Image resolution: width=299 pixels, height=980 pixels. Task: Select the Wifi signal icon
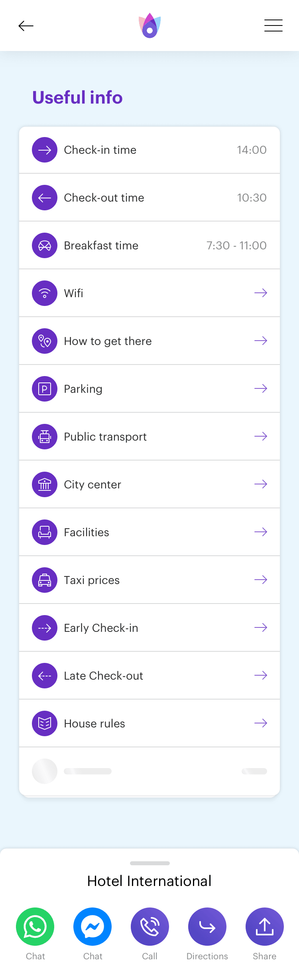pos(45,293)
